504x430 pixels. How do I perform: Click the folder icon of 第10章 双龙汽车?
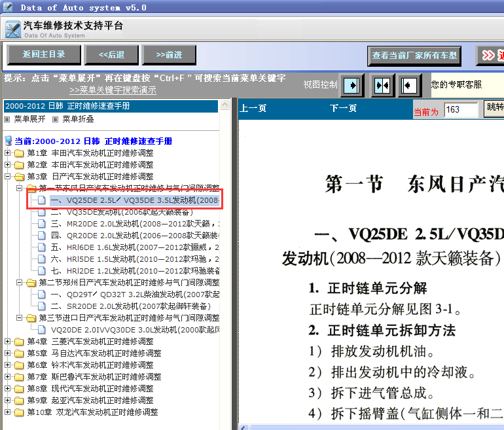[19, 412]
